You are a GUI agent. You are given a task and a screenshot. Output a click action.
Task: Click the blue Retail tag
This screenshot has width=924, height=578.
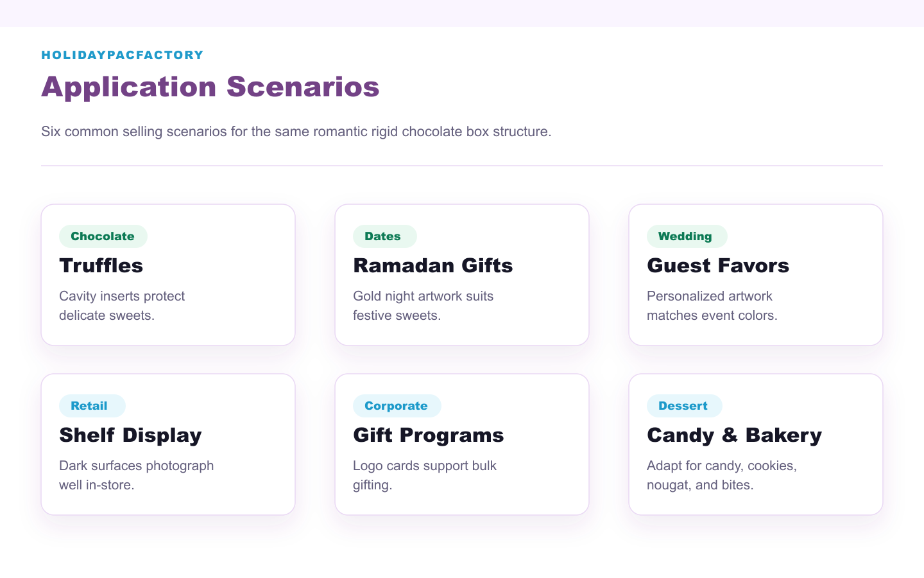[92, 406]
